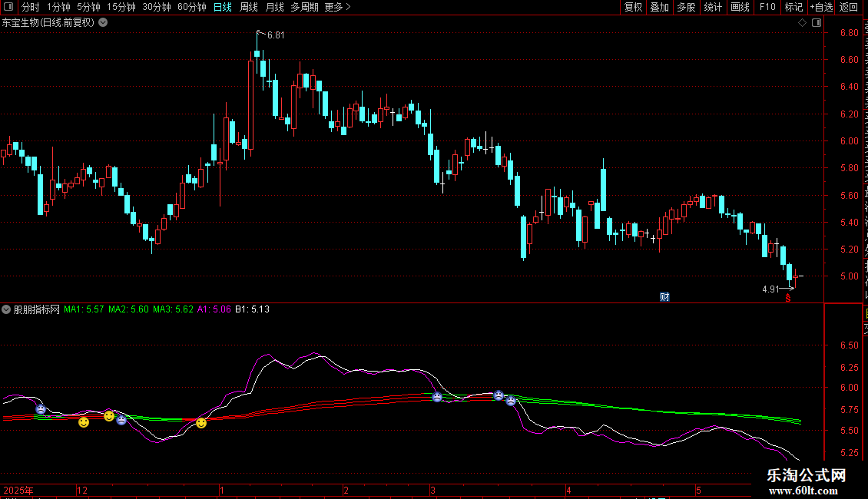This screenshot has width=868, height=499.
Task: Select the 5分钟 period tab
Action: (88, 7)
